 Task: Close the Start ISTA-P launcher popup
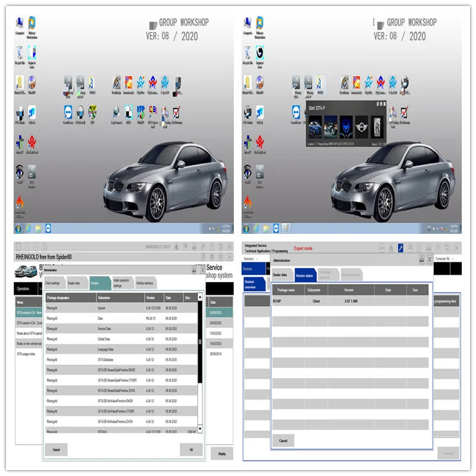coord(385,104)
